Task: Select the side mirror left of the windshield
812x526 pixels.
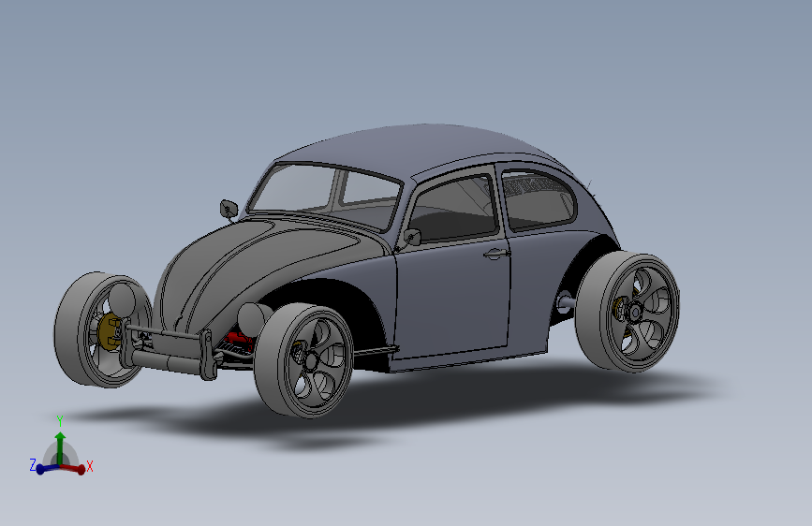Action: [229, 209]
